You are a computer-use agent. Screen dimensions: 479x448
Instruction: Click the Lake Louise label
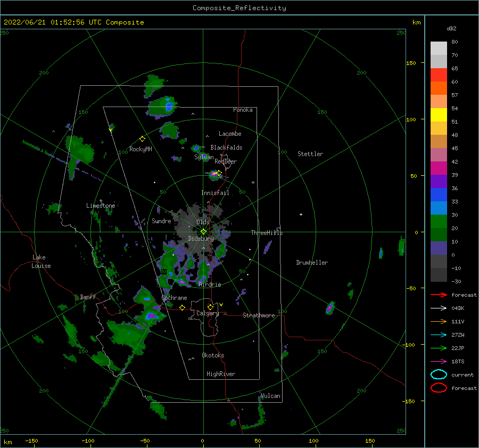click(x=41, y=262)
